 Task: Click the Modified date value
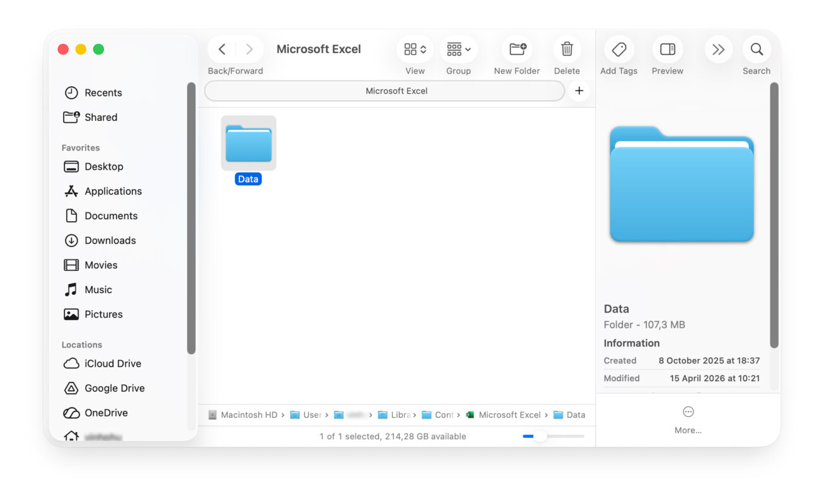[x=715, y=378]
